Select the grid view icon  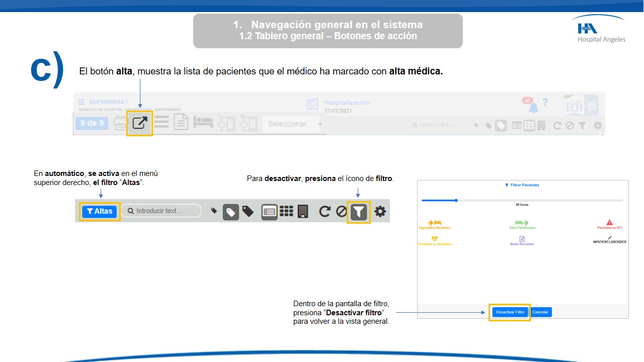[x=286, y=212]
